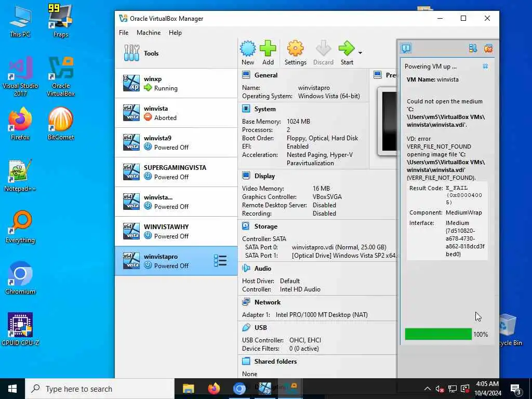Screen dimensions: 532x399
Task: Click the notification center speech-bubble icon
Action: click(x=406, y=48)
